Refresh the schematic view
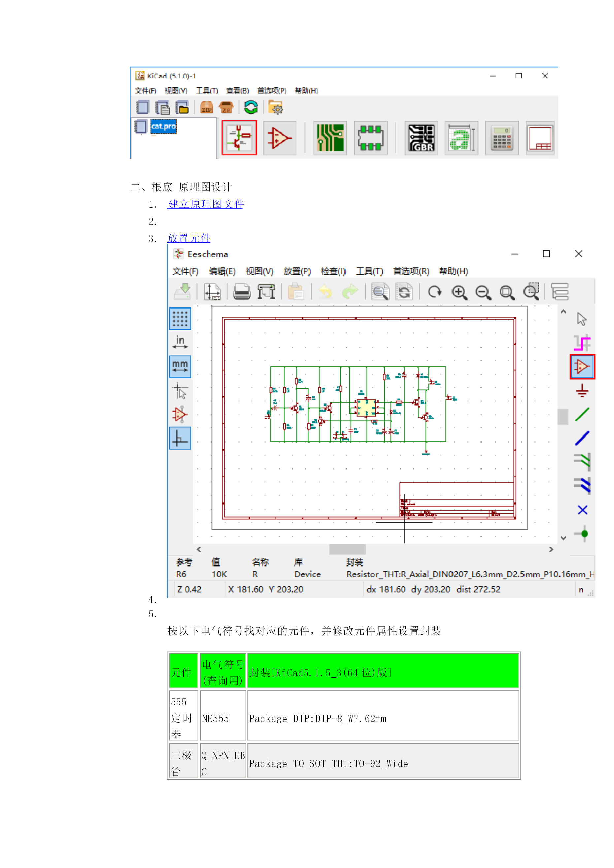 (435, 292)
